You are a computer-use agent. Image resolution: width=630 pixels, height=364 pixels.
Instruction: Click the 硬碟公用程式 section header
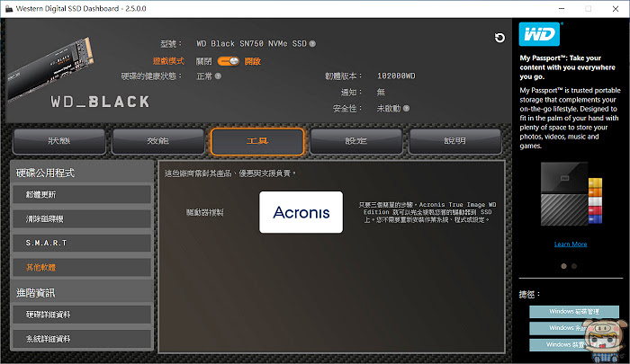point(45,173)
